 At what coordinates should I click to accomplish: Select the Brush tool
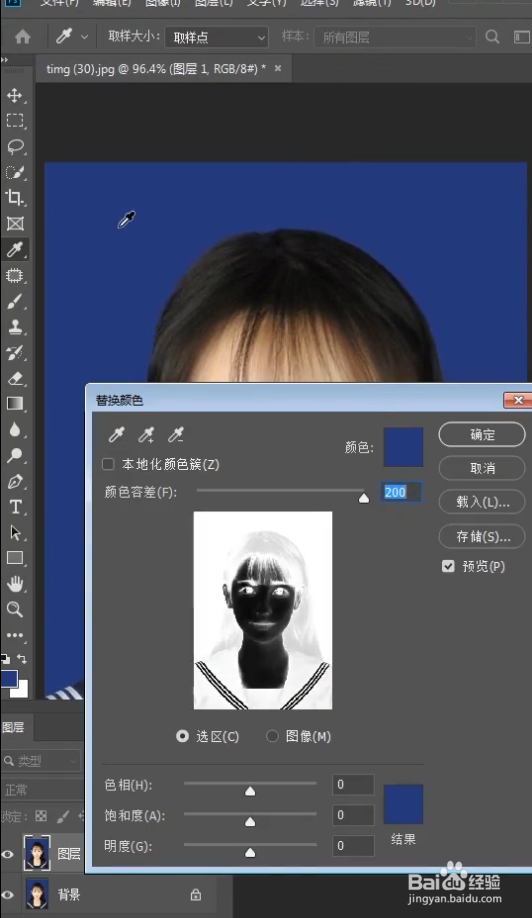(x=15, y=302)
